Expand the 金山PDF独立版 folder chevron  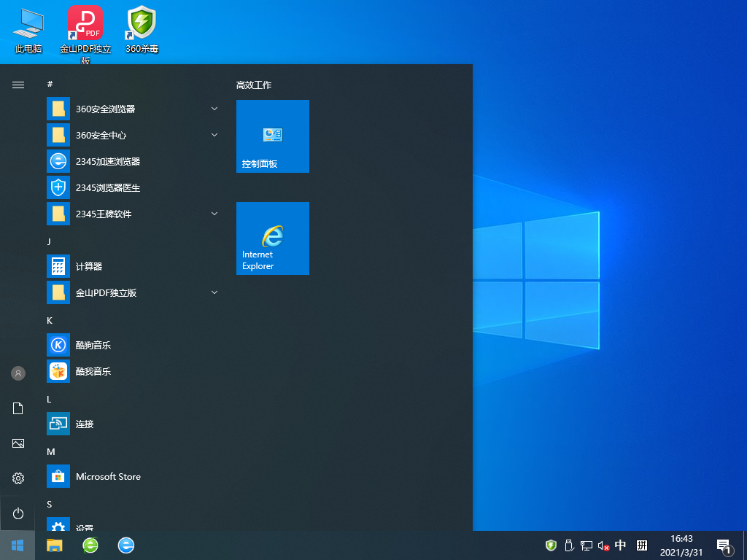tap(214, 292)
